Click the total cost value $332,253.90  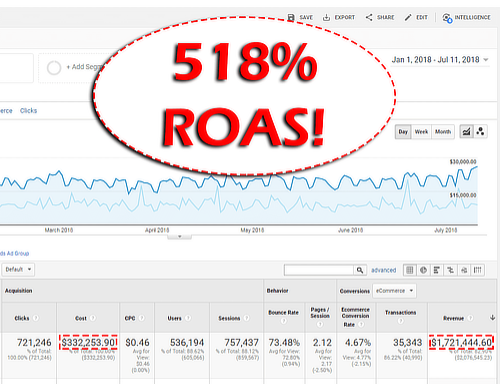pyautogui.click(x=88, y=342)
